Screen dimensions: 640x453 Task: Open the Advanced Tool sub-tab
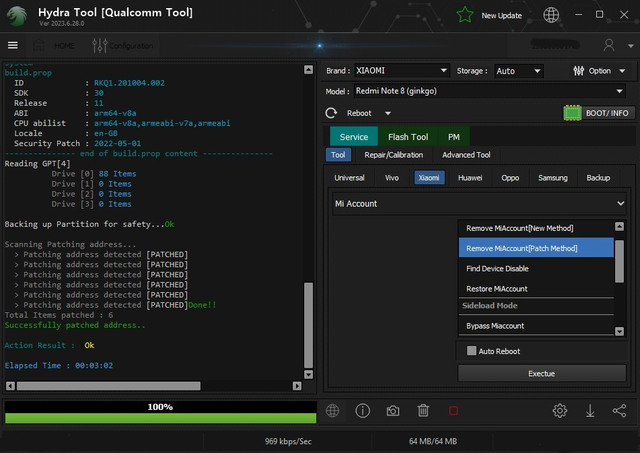tap(466, 155)
